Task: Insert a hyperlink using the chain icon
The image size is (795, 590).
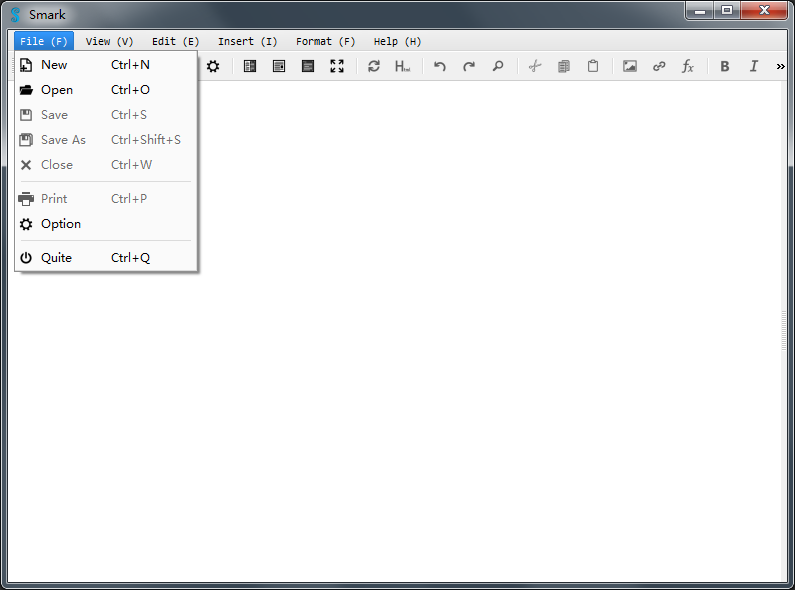Action: tap(659, 66)
